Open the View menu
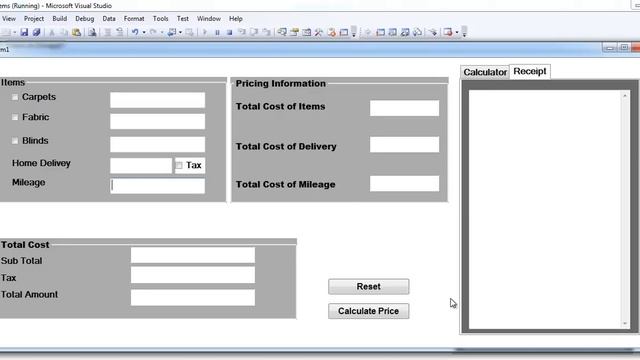The height and width of the screenshot is (360, 640). [9, 19]
